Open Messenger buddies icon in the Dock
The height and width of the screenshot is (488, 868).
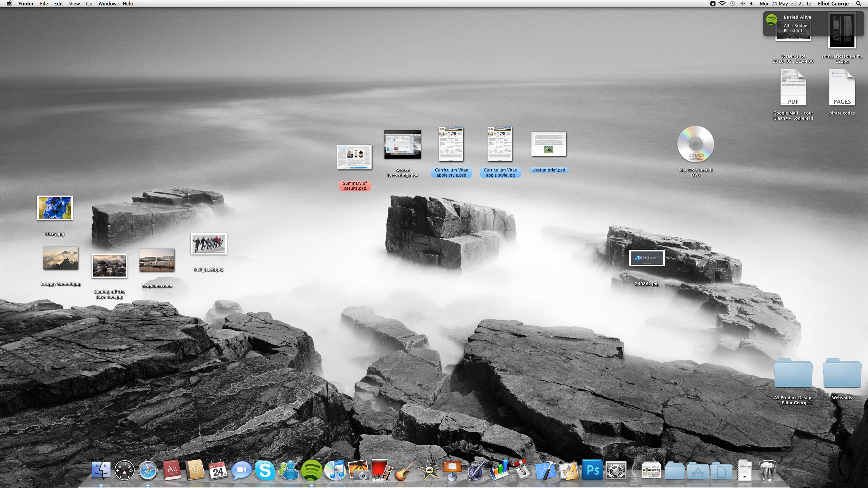click(288, 470)
